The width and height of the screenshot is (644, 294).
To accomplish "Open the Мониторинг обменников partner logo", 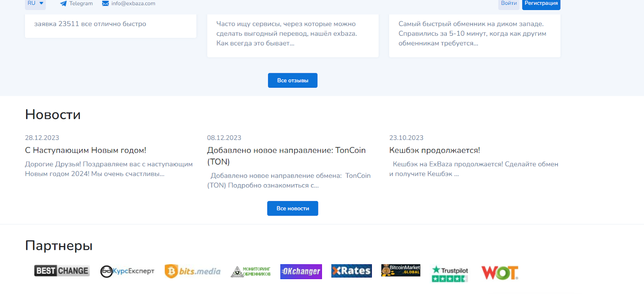I will tap(251, 271).
